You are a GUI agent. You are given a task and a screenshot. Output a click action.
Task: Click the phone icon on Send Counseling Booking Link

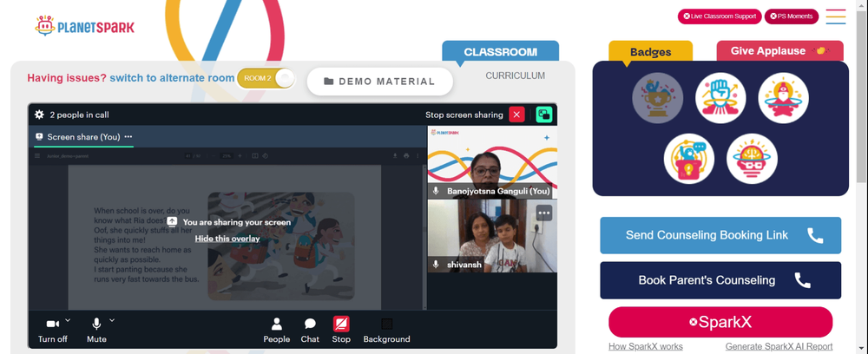point(815,235)
